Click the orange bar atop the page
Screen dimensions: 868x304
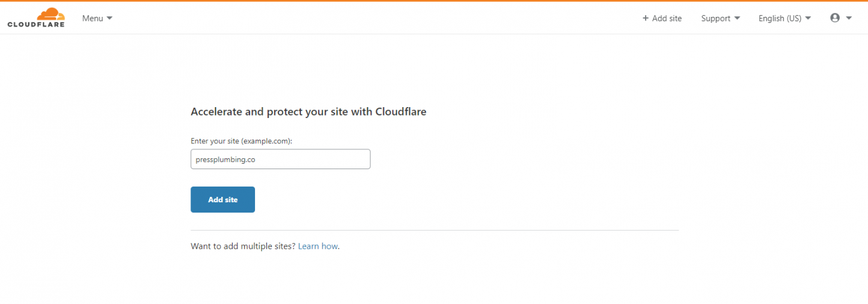[434, 1]
